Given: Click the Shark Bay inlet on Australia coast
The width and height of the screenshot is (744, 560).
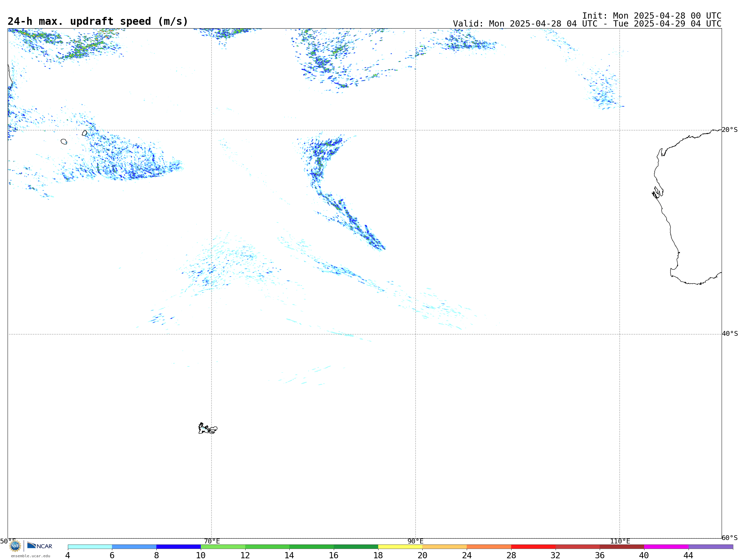Looking at the screenshot, I should pos(658,192).
